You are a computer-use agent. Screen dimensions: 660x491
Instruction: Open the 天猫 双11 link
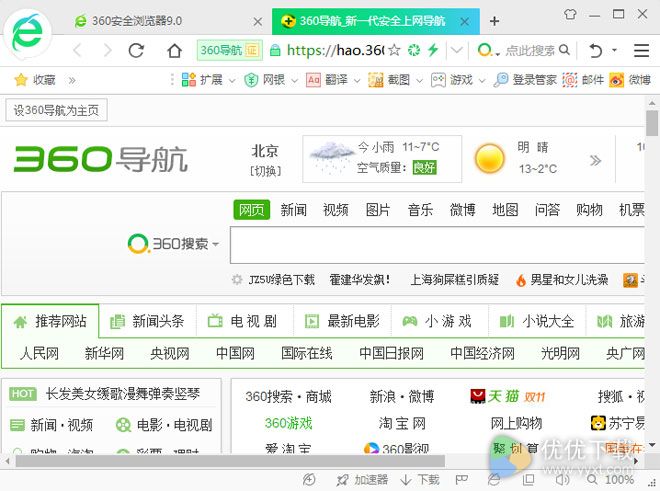pos(508,396)
